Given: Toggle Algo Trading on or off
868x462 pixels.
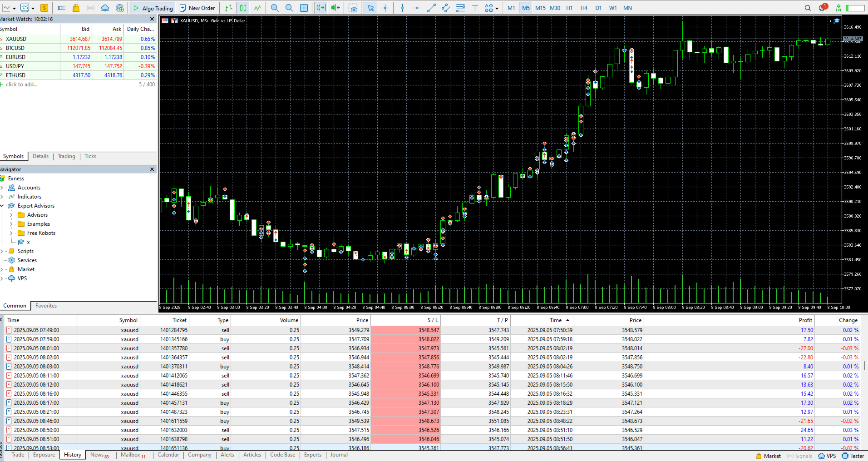Looking at the screenshot, I should (153, 8).
